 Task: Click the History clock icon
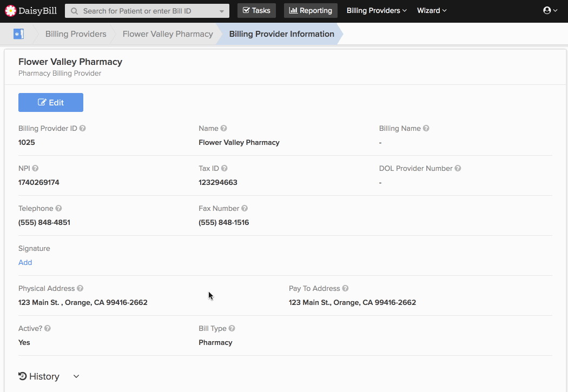click(23, 376)
